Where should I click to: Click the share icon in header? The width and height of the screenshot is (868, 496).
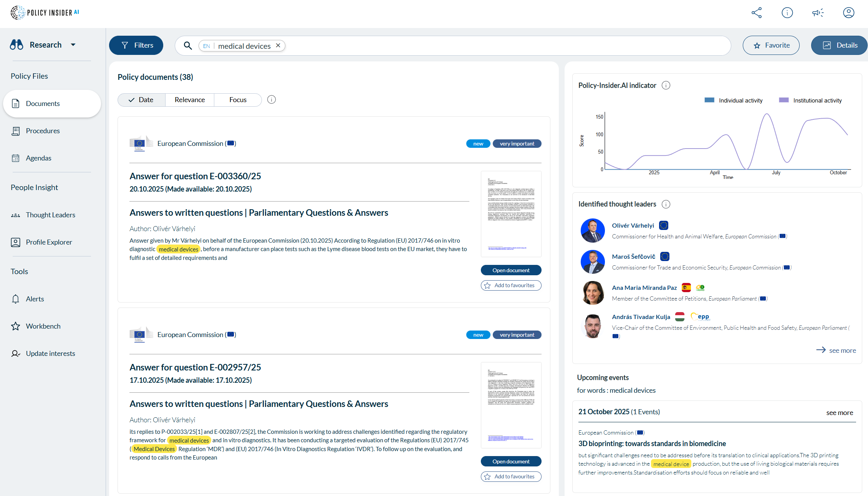click(756, 13)
